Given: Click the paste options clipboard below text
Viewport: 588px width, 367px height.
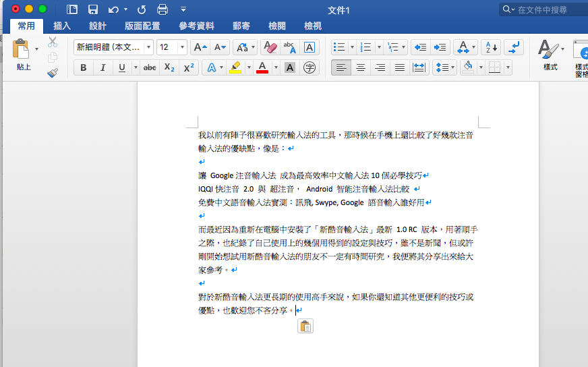Looking at the screenshot, I should point(305,326).
